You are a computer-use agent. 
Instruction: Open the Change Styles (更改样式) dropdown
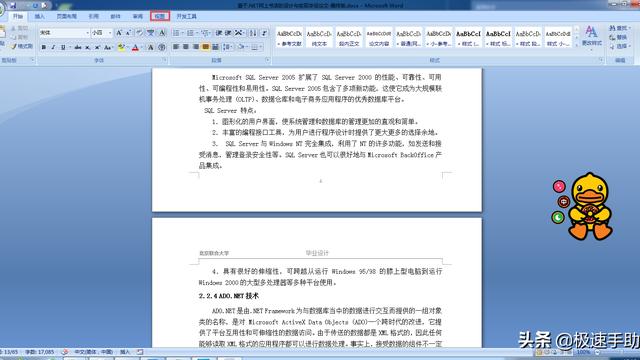591,37
